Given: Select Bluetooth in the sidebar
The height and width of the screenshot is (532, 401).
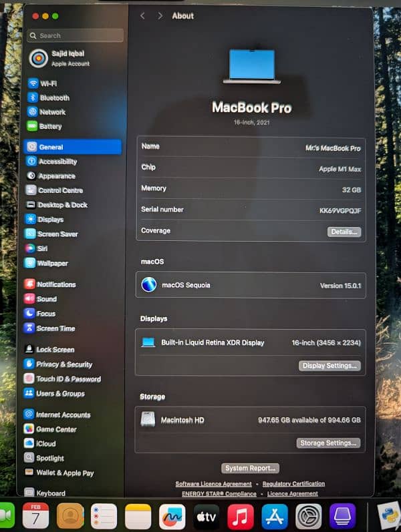Looking at the screenshot, I should click(x=53, y=98).
